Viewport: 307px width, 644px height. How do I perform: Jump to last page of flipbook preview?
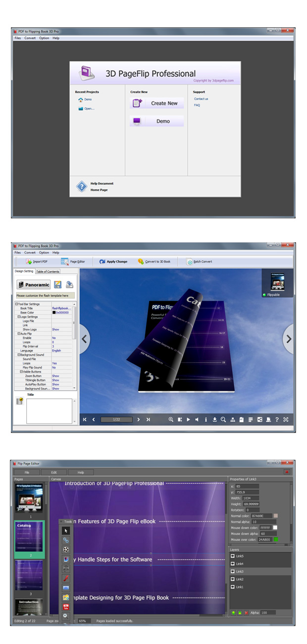[x=148, y=420]
